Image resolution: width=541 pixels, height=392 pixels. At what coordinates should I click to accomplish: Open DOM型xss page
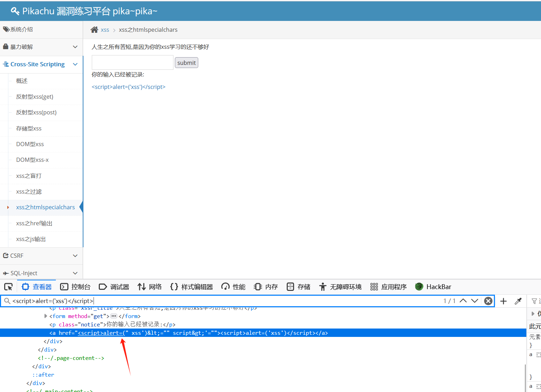click(x=30, y=144)
